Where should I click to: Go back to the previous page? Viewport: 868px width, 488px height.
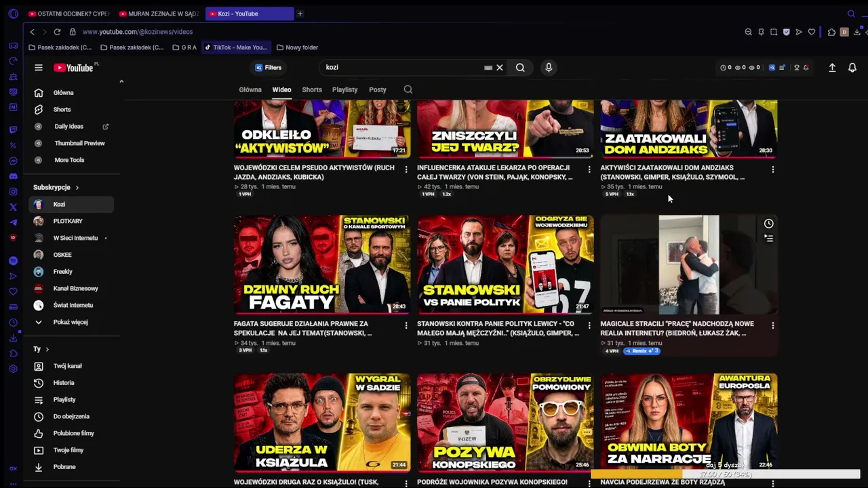[x=32, y=32]
